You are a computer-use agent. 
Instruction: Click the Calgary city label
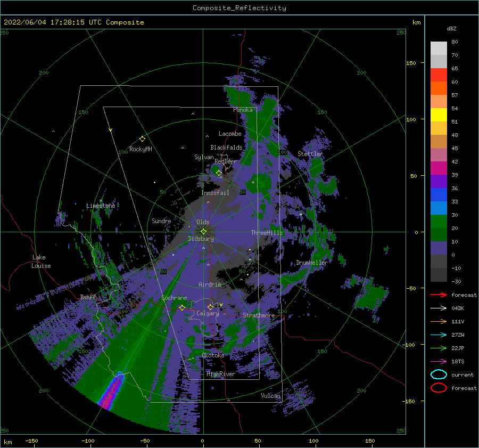click(208, 313)
